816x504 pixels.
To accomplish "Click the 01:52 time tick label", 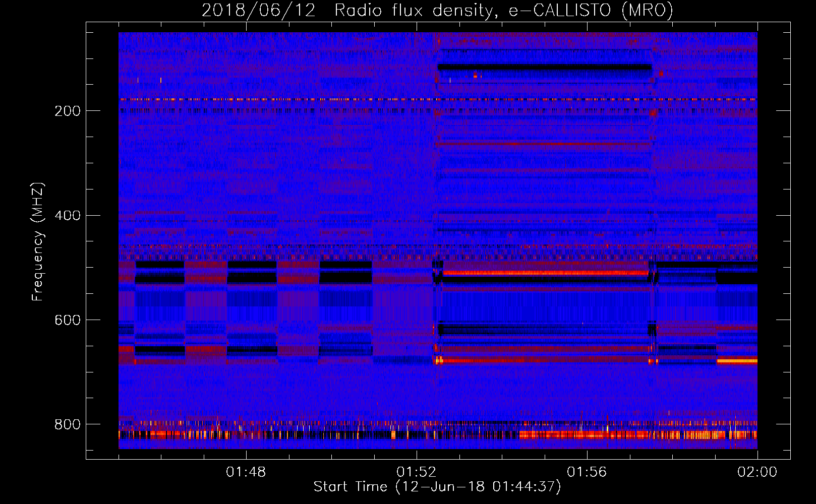I will point(417,472).
